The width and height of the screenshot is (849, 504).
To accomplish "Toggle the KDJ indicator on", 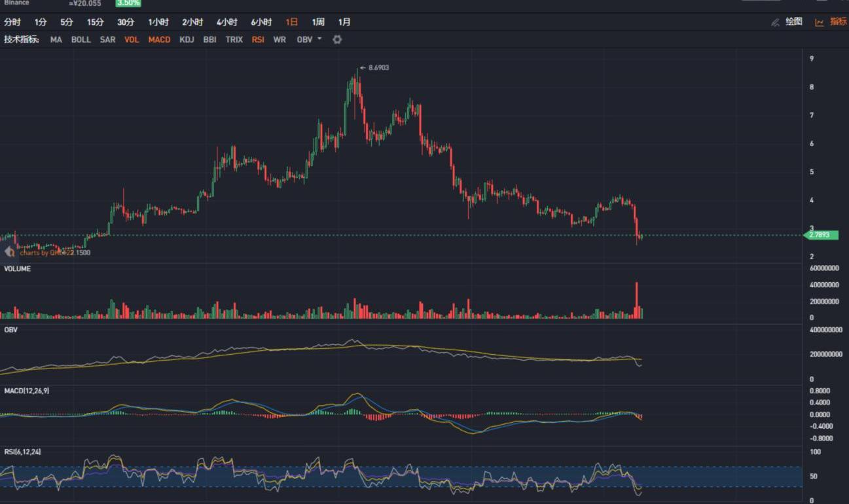I will (187, 39).
